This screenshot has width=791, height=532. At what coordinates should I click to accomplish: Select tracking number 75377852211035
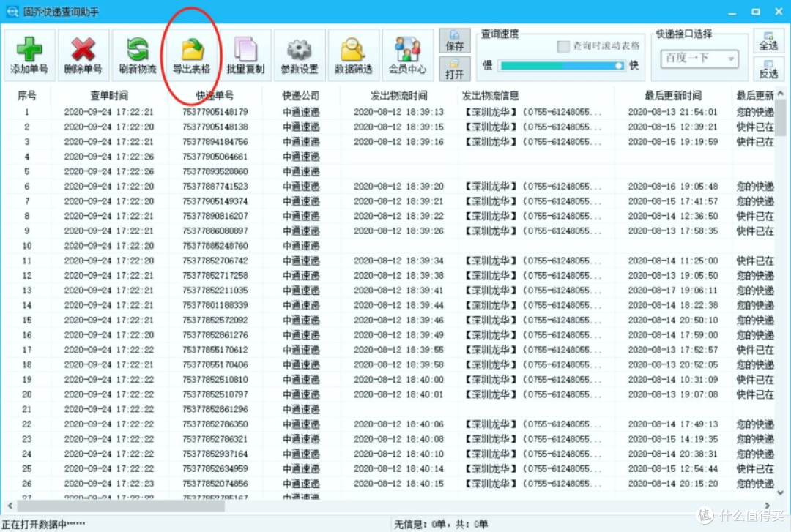tap(215, 291)
